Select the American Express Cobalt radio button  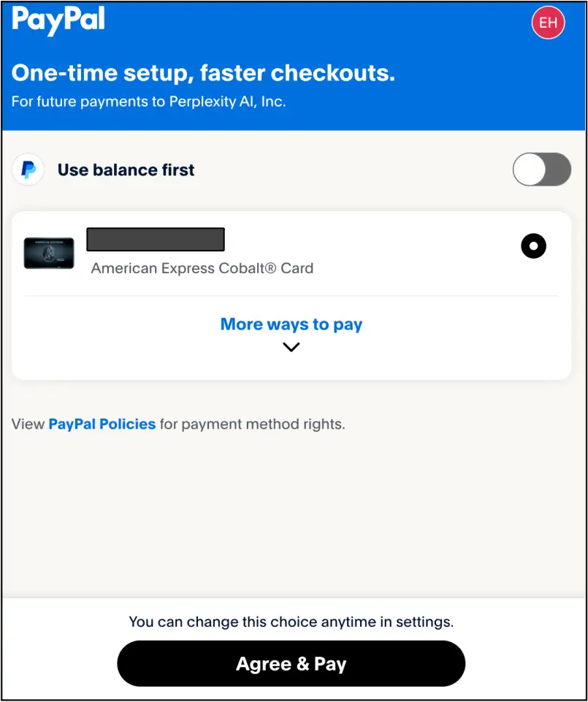(533, 246)
